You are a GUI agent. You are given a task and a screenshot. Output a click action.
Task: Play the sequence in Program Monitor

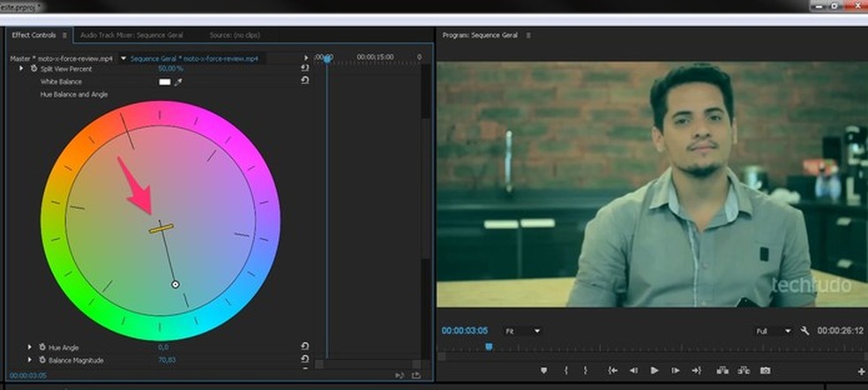pyautogui.click(x=655, y=371)
